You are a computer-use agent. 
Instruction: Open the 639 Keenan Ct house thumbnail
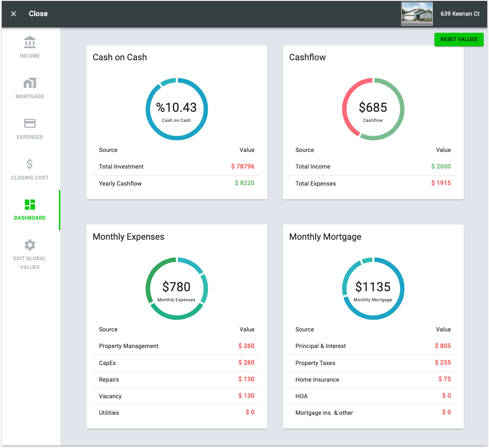click(417, 14)
